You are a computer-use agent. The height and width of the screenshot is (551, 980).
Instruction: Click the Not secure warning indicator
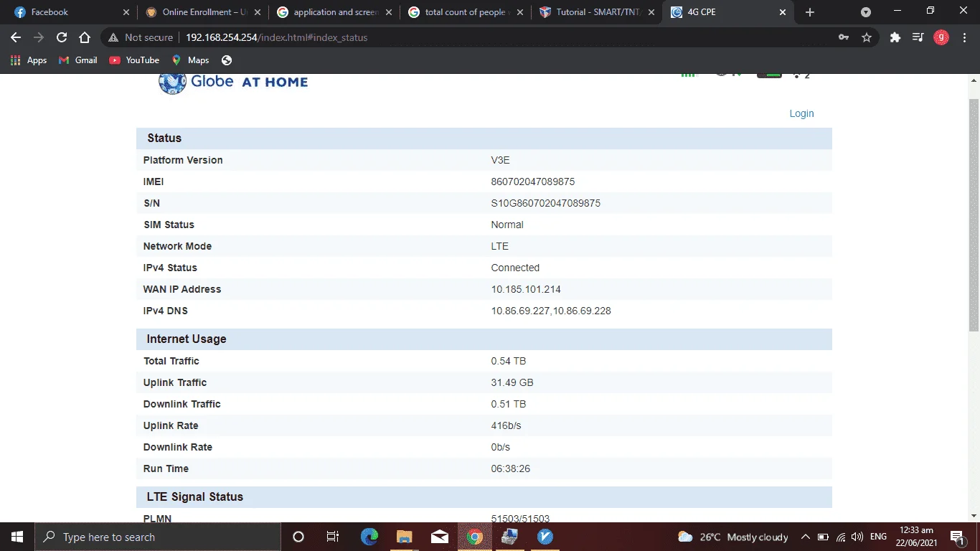coord(141,37)
